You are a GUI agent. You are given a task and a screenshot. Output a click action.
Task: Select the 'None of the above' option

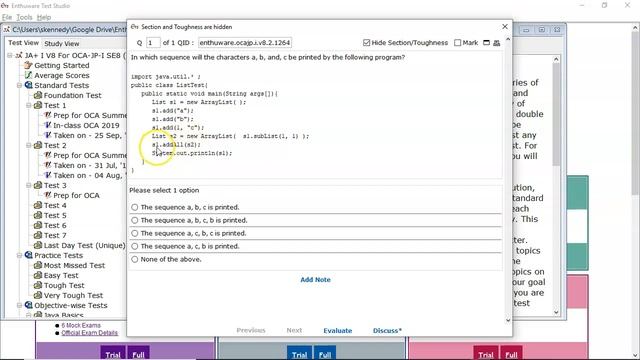(135, 260)
